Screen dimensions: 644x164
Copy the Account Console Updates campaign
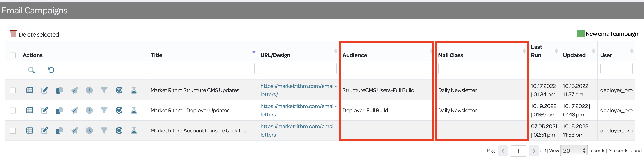pos(60,131)
